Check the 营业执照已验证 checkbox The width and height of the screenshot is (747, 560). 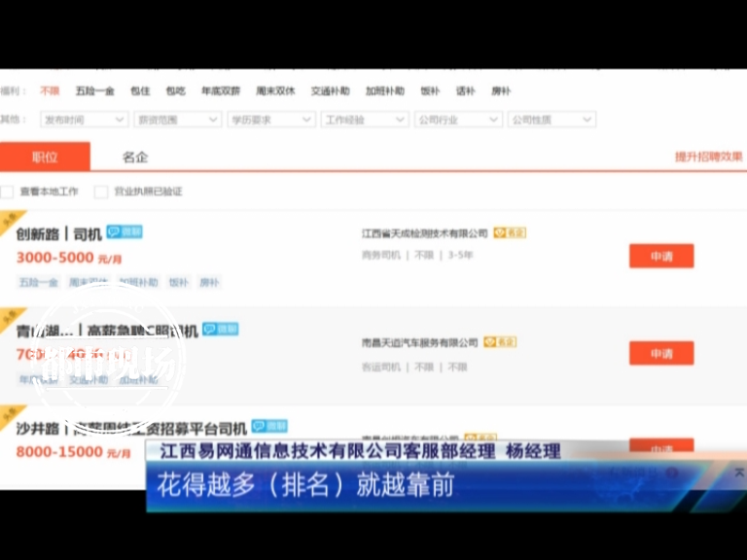(100, 192)
